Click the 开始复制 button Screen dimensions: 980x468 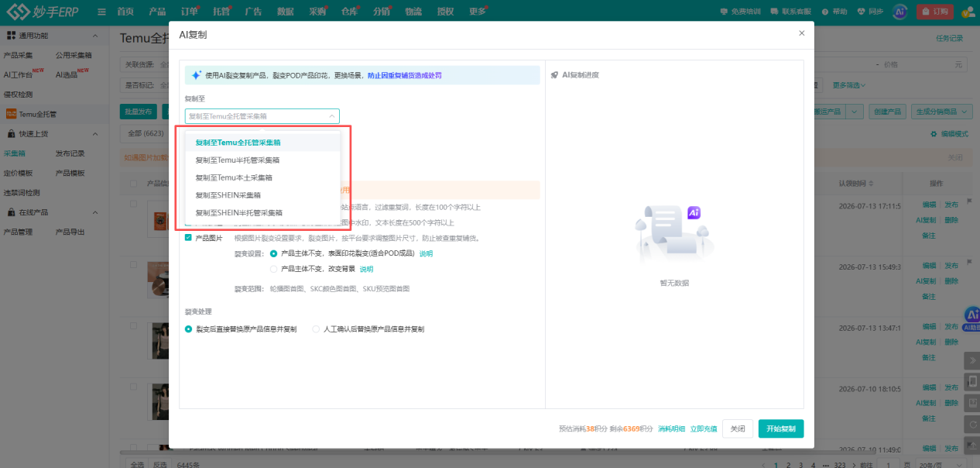pos(781,428)
